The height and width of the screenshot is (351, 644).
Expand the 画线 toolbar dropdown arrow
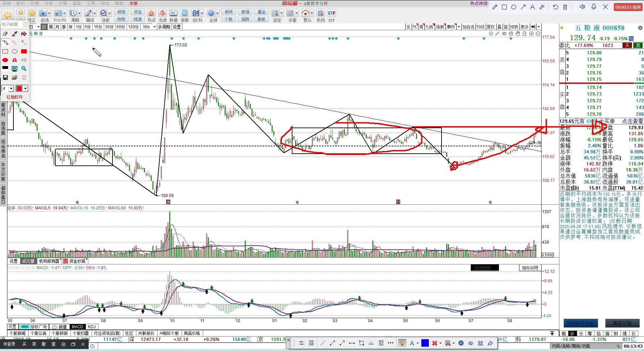[94, 13]
